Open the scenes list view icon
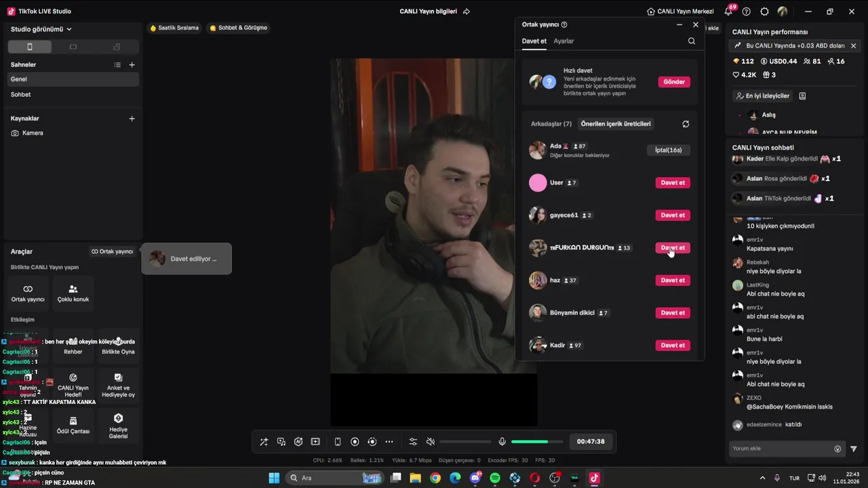 (x=117, y=65)
